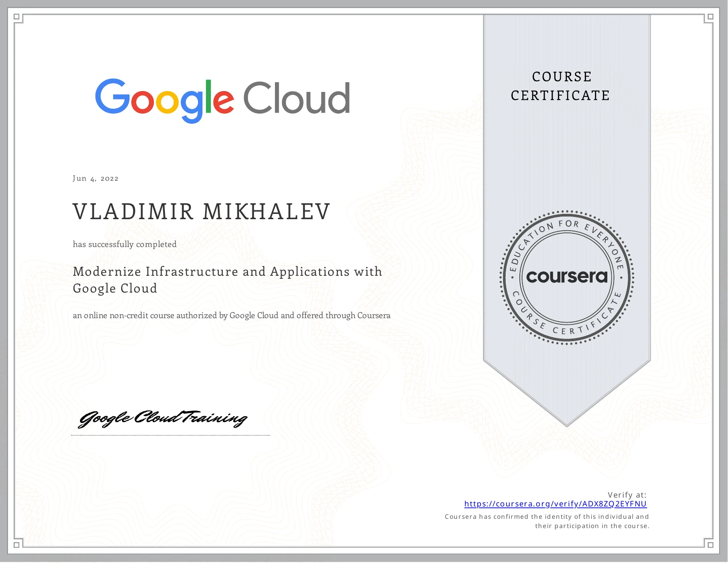The width and height of the screenshot is (728, 563).
Task: Click the coursera wordmark inside the seal
Action: click(x=567, y=277)
